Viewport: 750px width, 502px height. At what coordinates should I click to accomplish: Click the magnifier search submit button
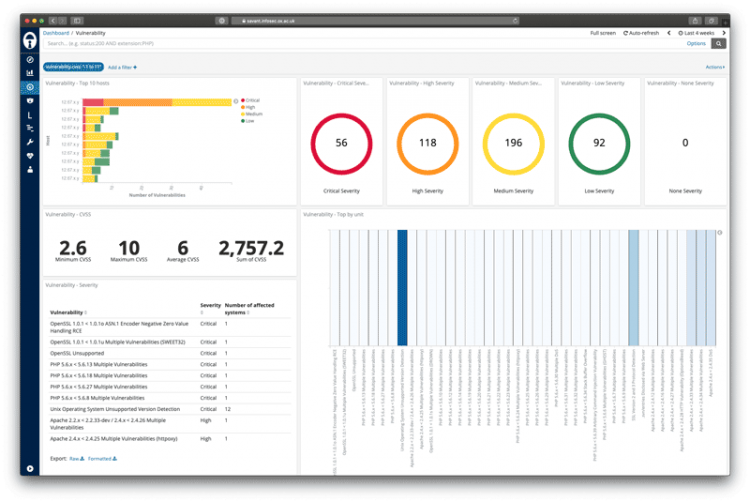click(x=718, y=44)
